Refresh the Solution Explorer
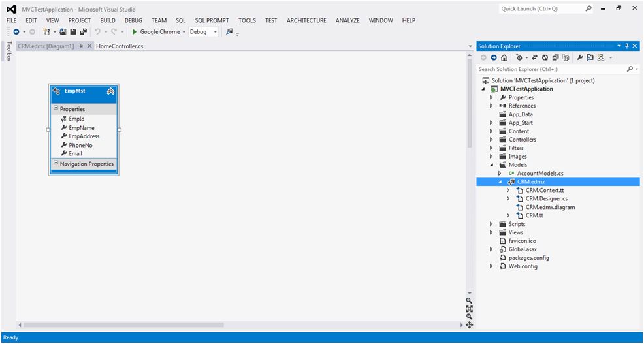 click(x=545, y=58)
